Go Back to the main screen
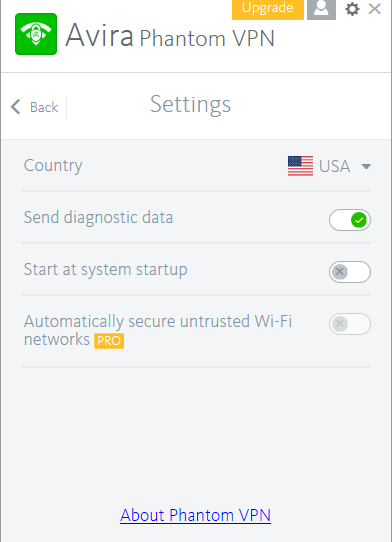392x542 pixels. click(x=34, y=107)
